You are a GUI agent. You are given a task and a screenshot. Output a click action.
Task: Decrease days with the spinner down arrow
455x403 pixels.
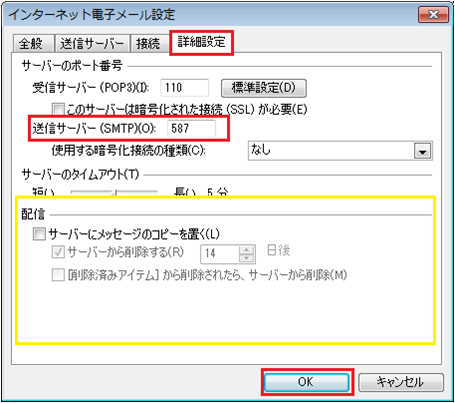coord(247,258)
